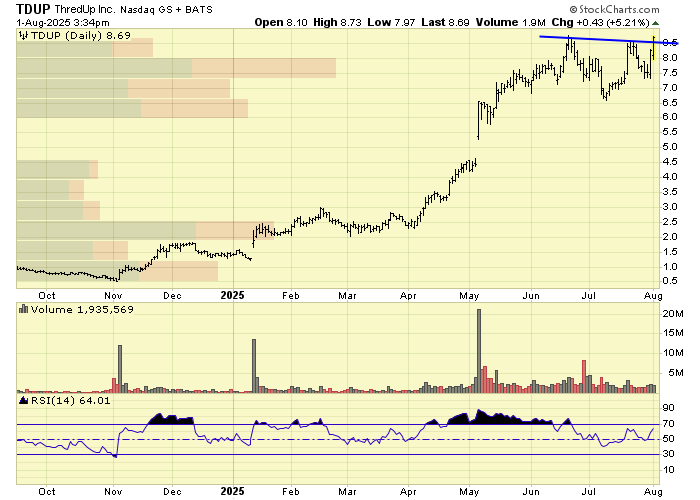Screen dimensions: 700x500
Task: Click the Volume 1,935,569 legend label
Action: (x=82, y=309)
